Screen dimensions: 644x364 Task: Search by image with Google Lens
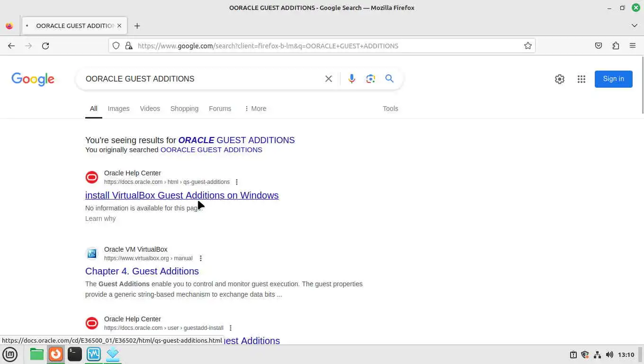pyautogui.click(x=370, y=79)
